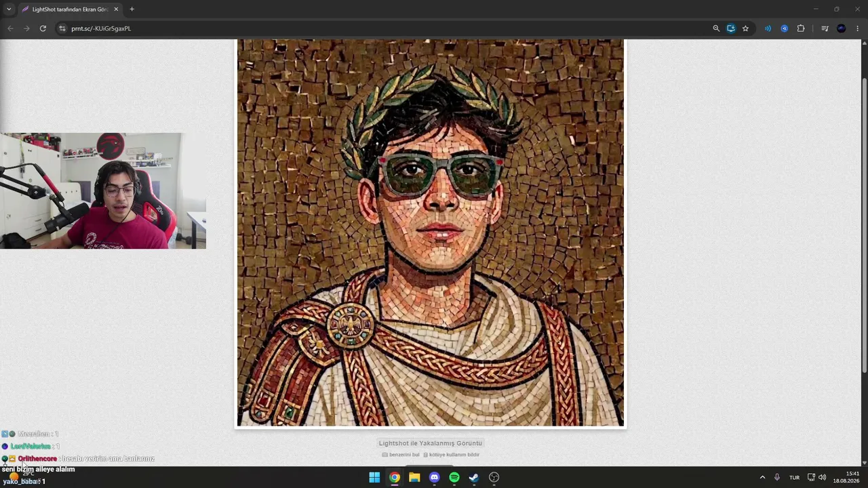The height and width of the screenshot is (488, 868).
Task: Click the microphone tray icon
Action: click(x=777, y=477)
